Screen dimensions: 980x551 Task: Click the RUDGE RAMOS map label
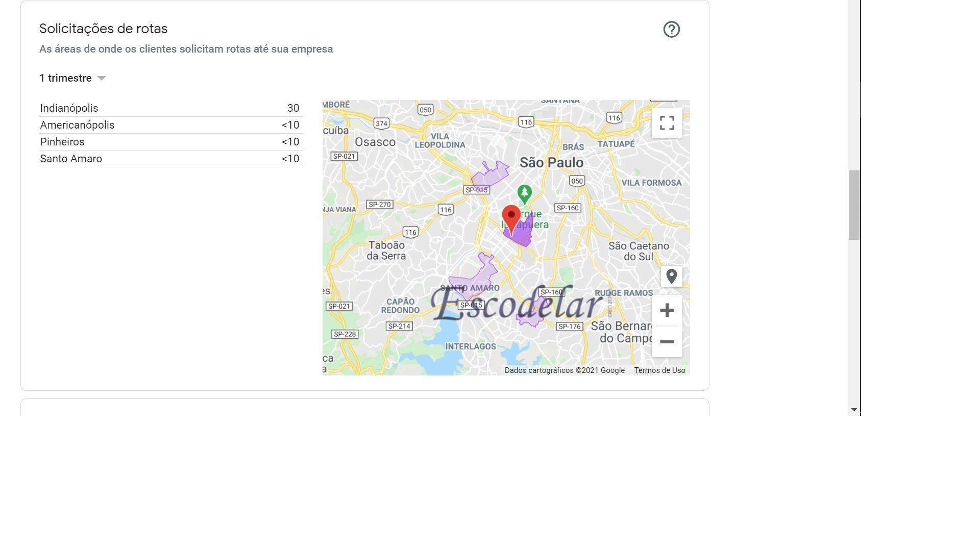(624, 293)
